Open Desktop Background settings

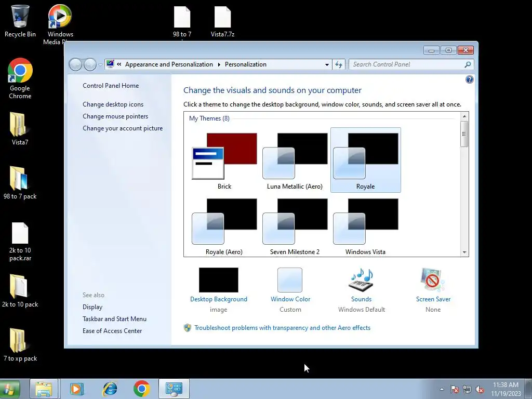coord(219,289)
